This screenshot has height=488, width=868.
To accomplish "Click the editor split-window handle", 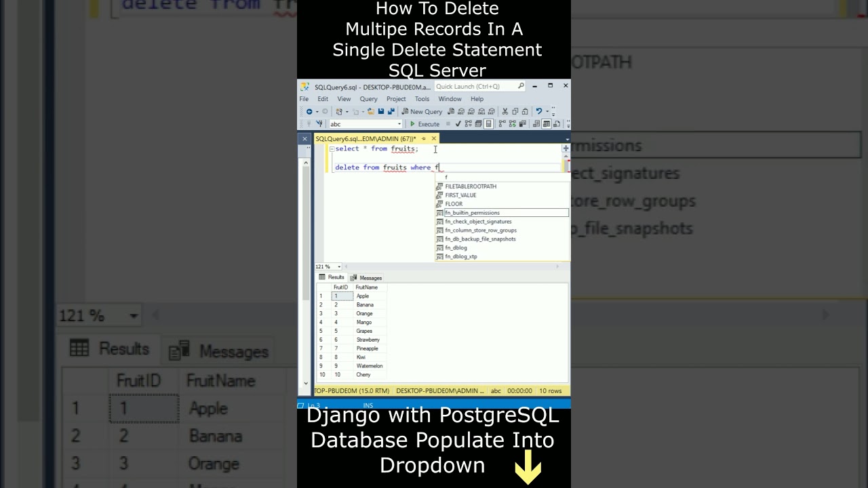I will [x=566, y=148].
